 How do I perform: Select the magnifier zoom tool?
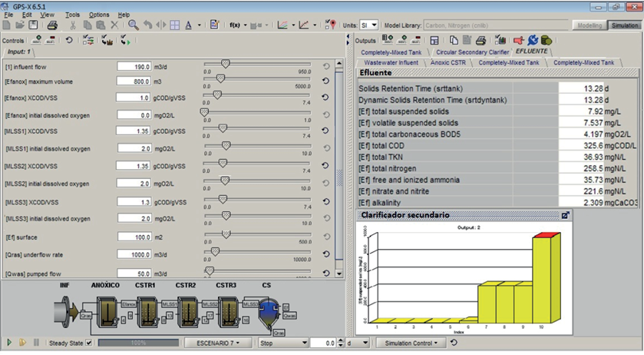pos(133,25)
